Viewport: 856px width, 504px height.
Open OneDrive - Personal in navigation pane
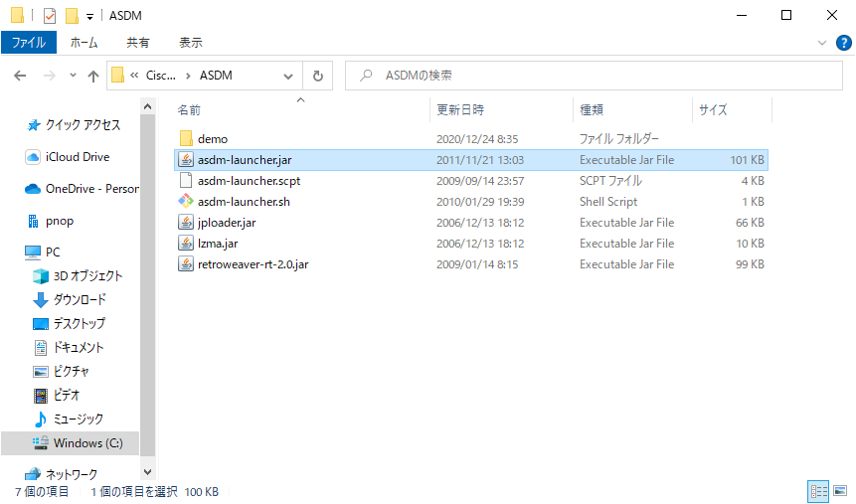(82, 189)
